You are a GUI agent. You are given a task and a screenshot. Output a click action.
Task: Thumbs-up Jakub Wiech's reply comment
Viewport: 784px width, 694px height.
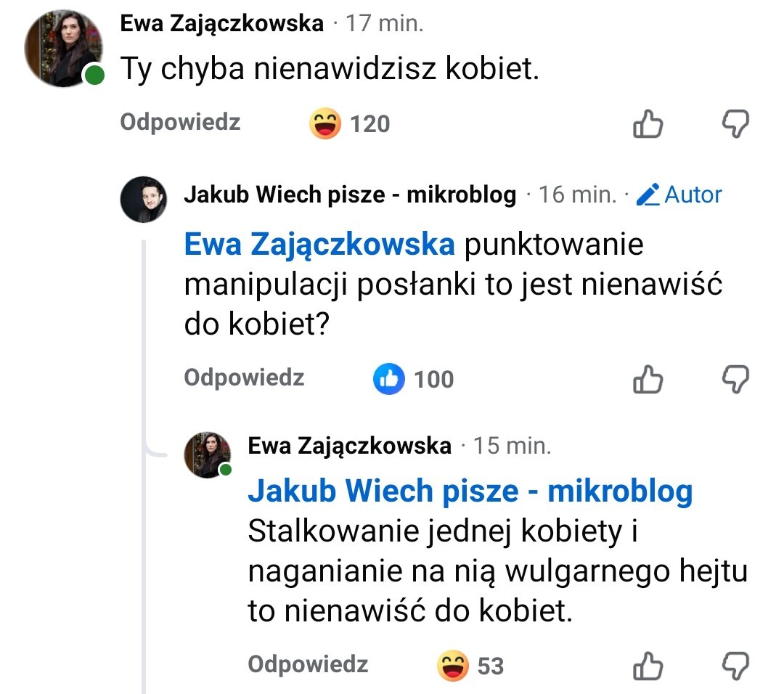click(x=648, y=379)
